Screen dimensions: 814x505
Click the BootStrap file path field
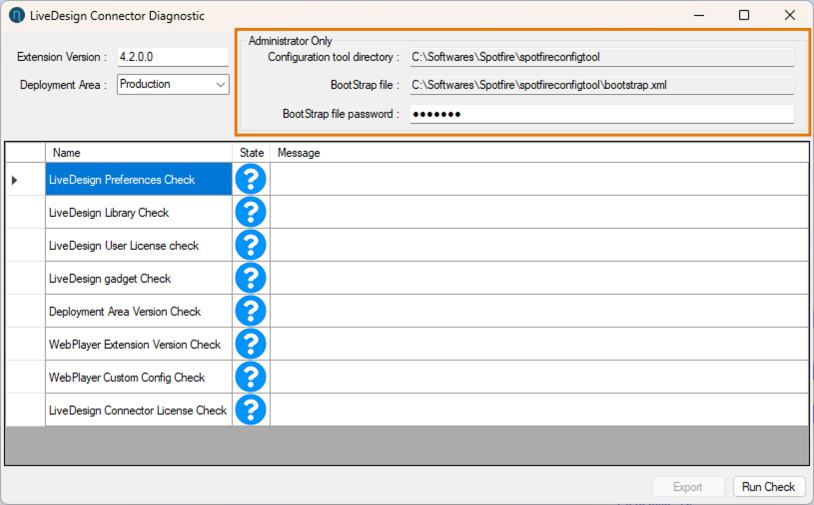(x=602, y=85)
